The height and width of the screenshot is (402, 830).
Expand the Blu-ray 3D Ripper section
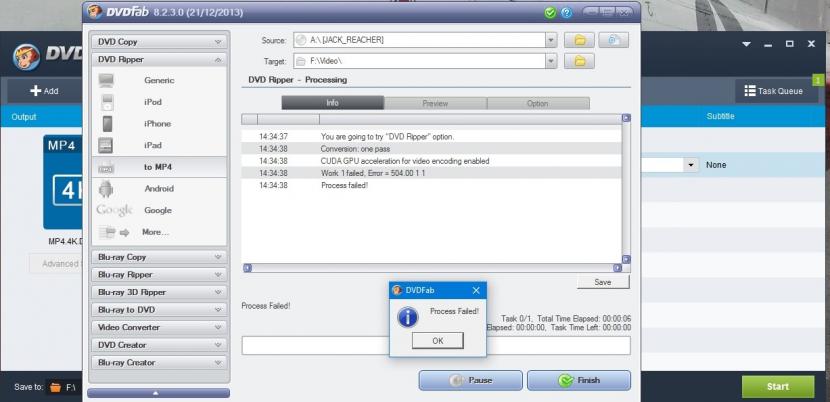[159, 292]
